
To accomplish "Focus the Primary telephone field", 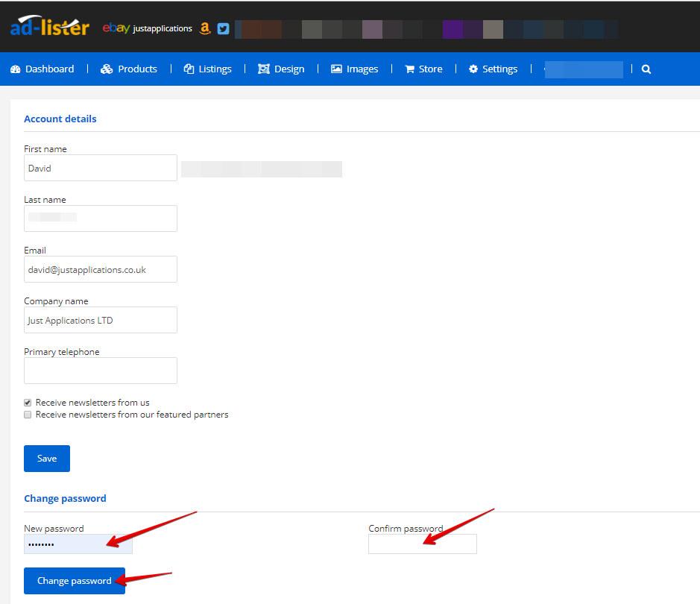I will 101,371.
